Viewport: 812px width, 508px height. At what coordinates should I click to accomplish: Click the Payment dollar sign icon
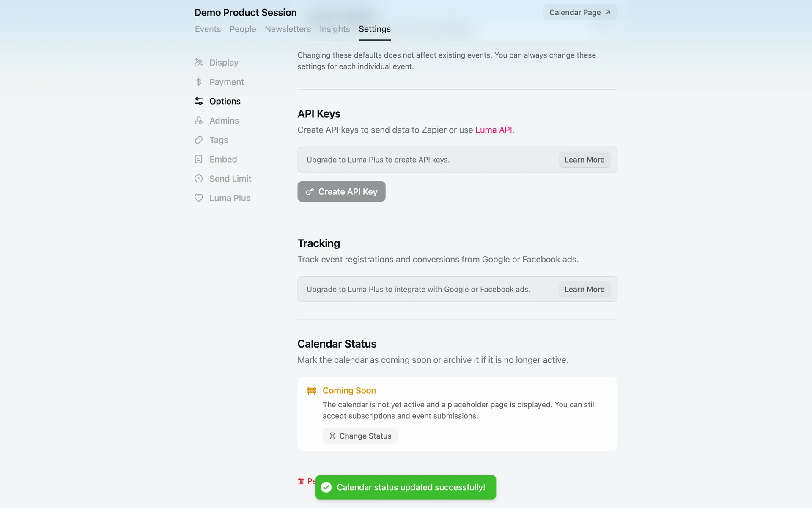pyautogui.click(x=198, y=82)
